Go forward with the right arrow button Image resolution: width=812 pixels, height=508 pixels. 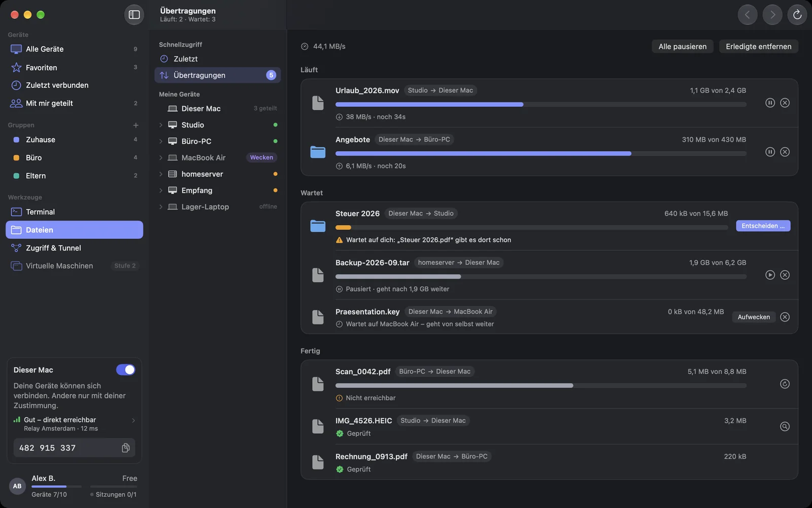pyautogui.click(x=772, y=15)
